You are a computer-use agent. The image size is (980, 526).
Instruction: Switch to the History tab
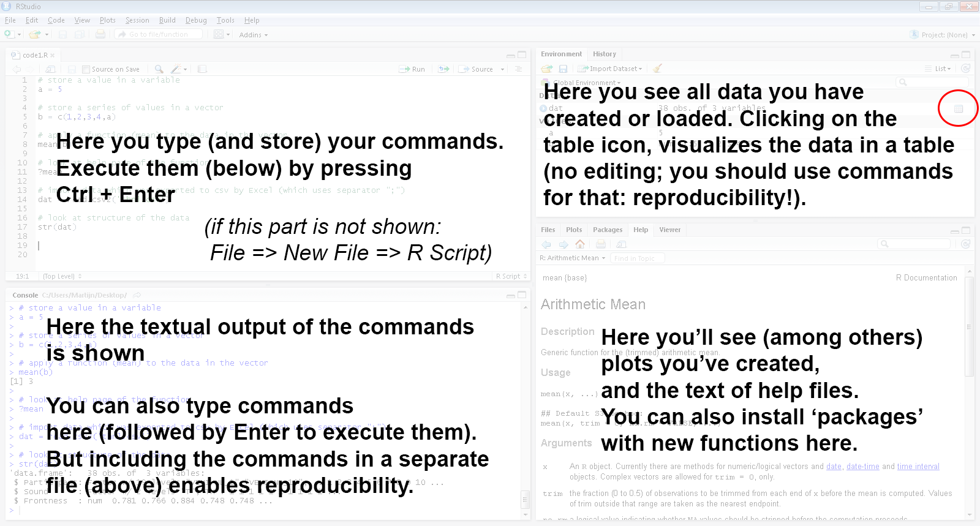coord(605,54)
